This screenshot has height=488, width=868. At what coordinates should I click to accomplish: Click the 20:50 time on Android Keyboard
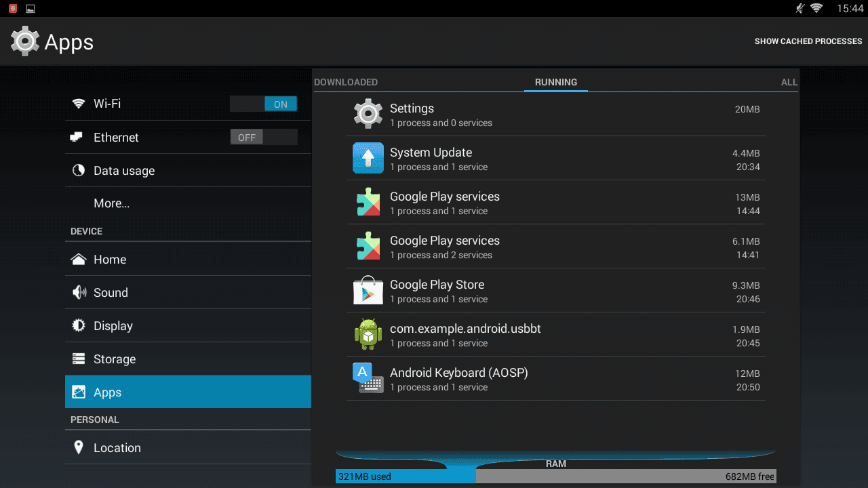pyautogui.click(x=748, y=387)
